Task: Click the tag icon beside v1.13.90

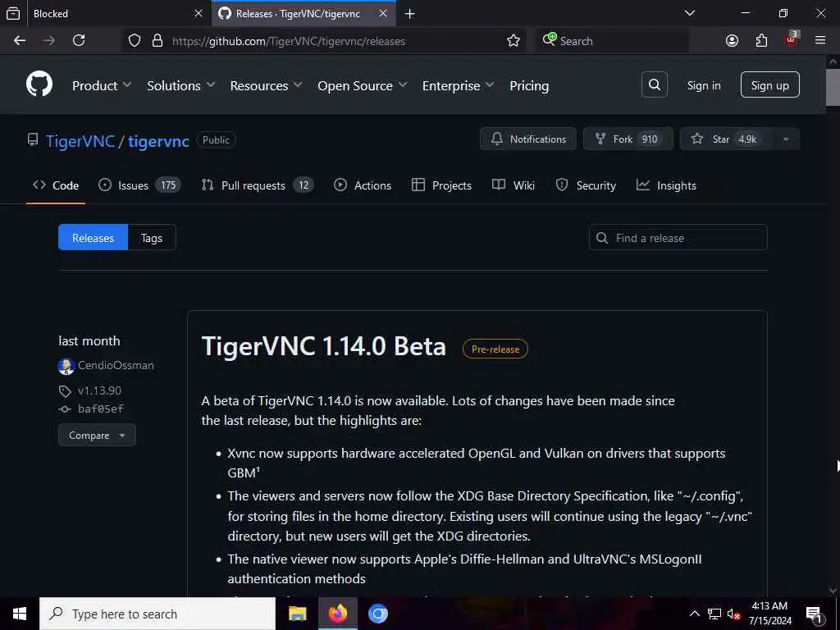Action: pos(65,391)
